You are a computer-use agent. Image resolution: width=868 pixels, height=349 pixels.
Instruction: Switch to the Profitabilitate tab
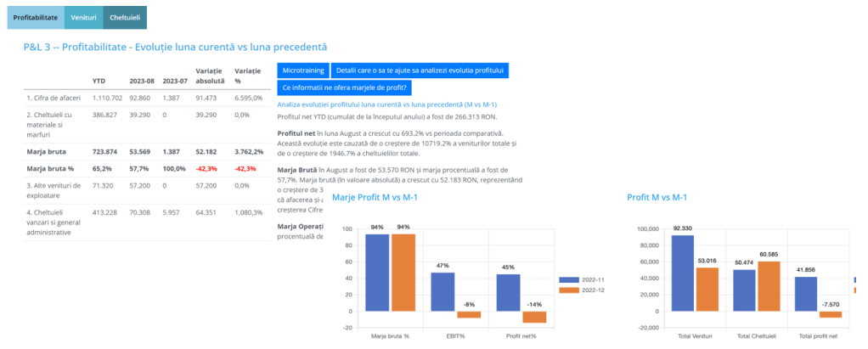point(35,17)
